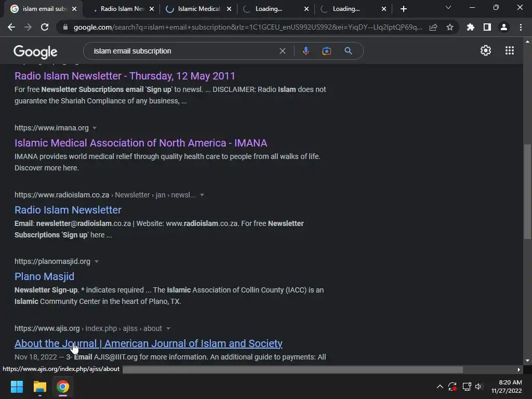The height and width of the screenshot is (399, 532).
Task: Open Google quick settings gear
Action: pos(486,50)
